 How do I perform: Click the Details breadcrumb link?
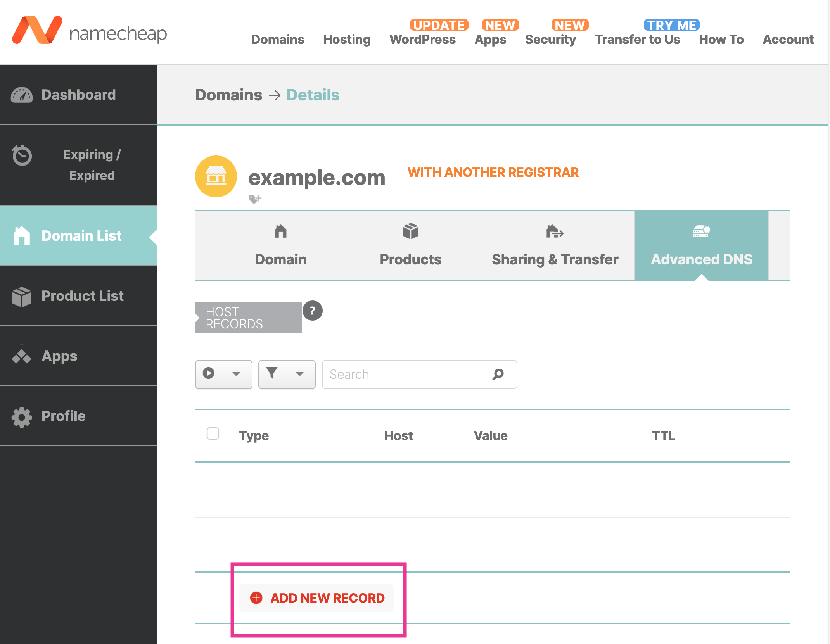point(313,95)
